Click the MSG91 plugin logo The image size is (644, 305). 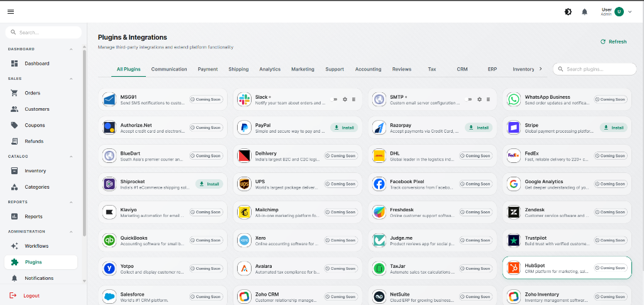109,99
